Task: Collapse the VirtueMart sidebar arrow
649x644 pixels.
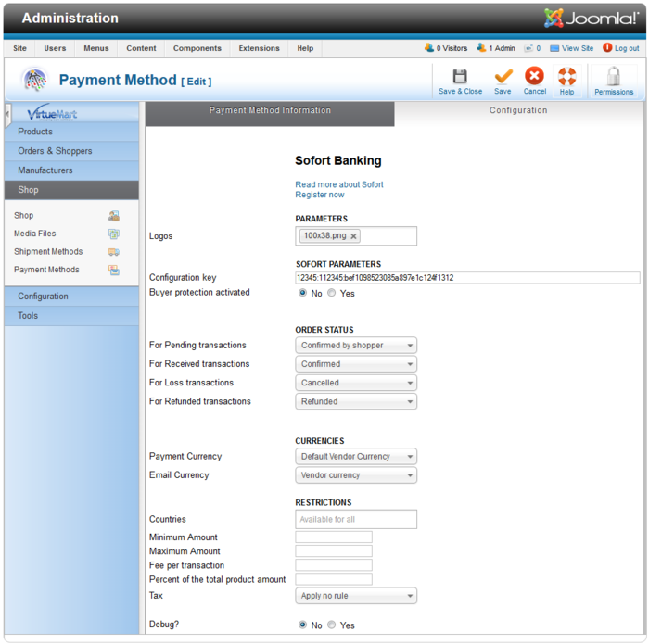Action: tap(7, 115)
